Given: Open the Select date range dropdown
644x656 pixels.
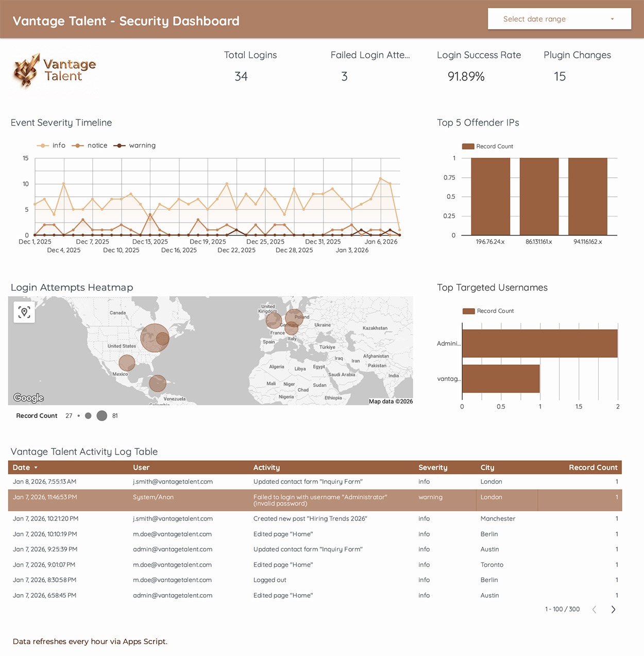Looking at the screenshot, I should coord(559,19).
